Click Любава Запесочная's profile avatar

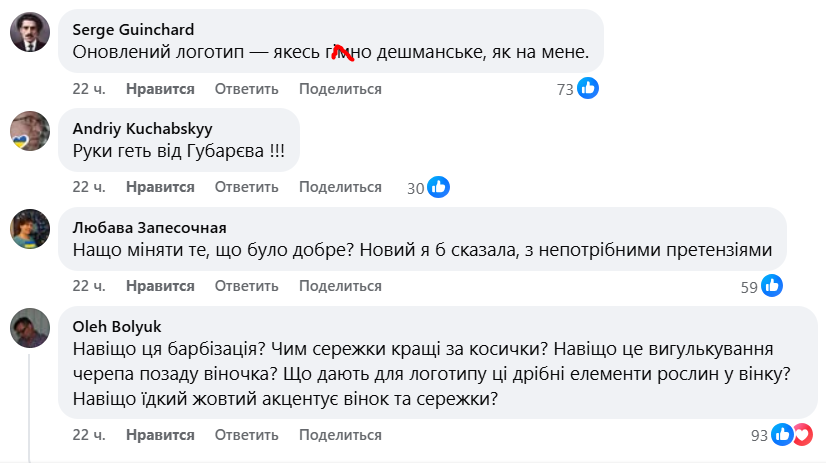(30, 230)
